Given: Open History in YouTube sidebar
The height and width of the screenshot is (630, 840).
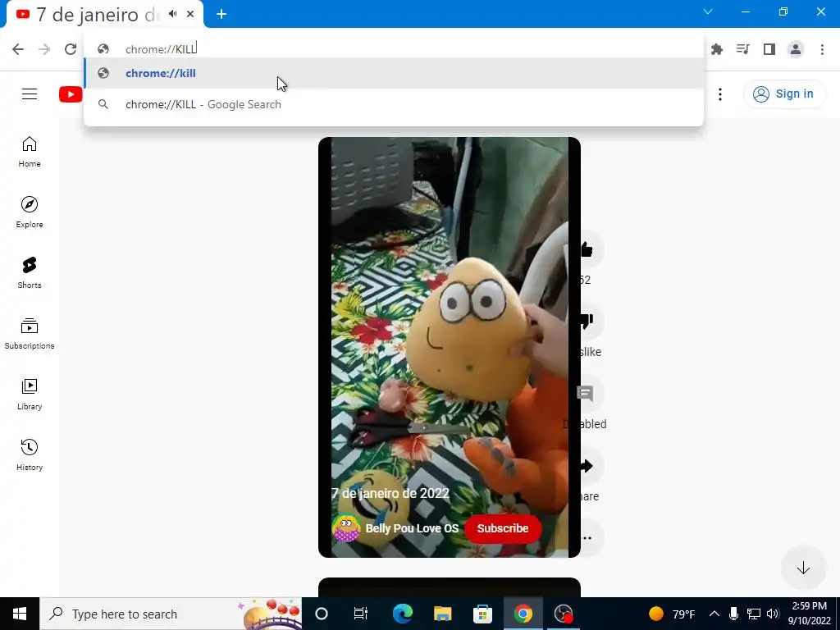Looking at the screenshot, I should click(x=30, y=455).
